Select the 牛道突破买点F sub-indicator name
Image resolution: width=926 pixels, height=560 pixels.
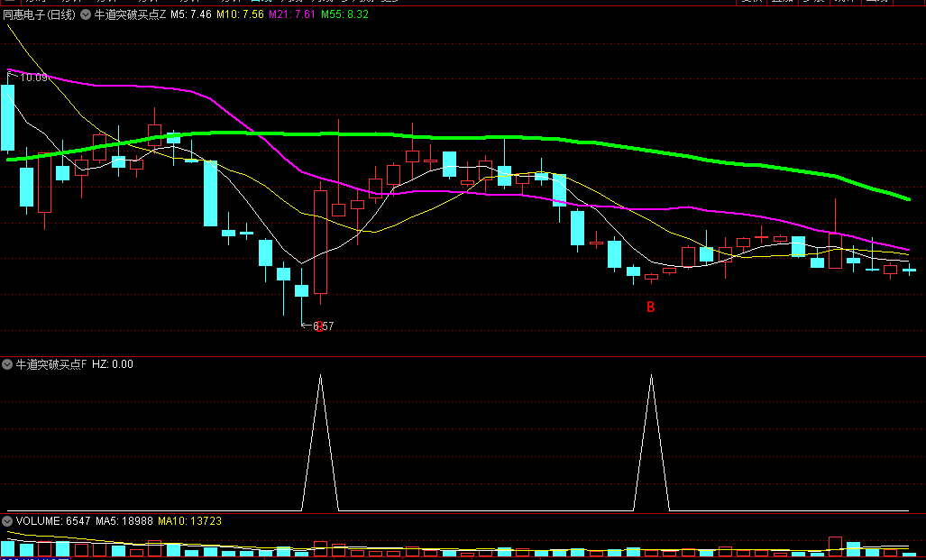point(50,364)
